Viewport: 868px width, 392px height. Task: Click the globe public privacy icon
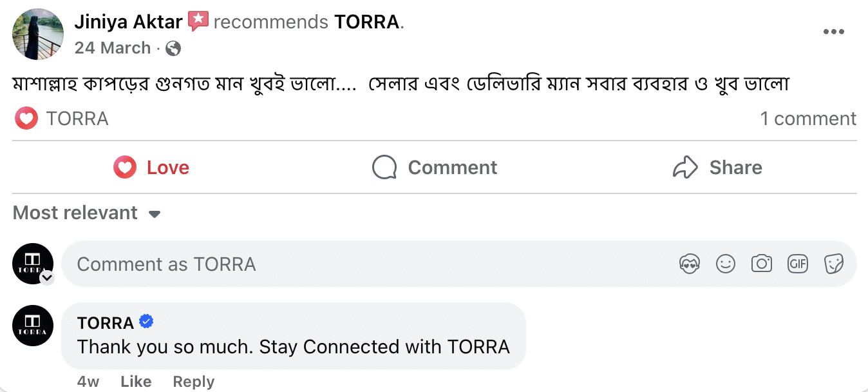(x=173, y=48)
